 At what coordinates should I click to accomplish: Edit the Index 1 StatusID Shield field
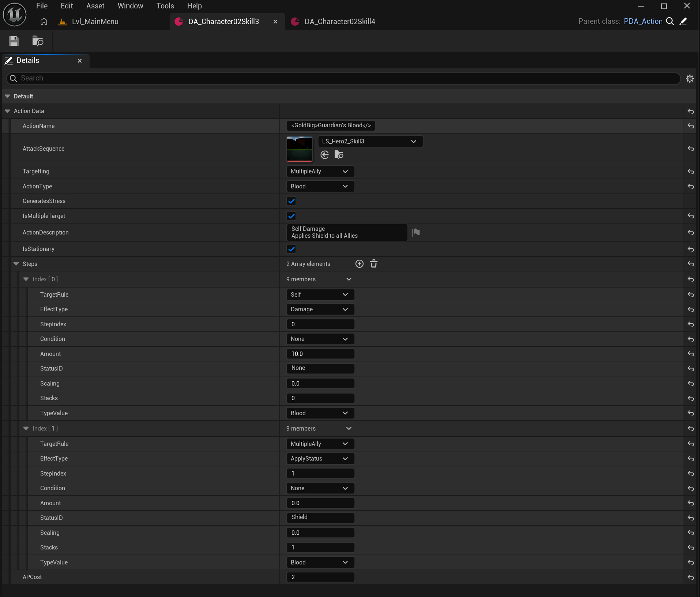pyautogui.click(x=320, y=517)
